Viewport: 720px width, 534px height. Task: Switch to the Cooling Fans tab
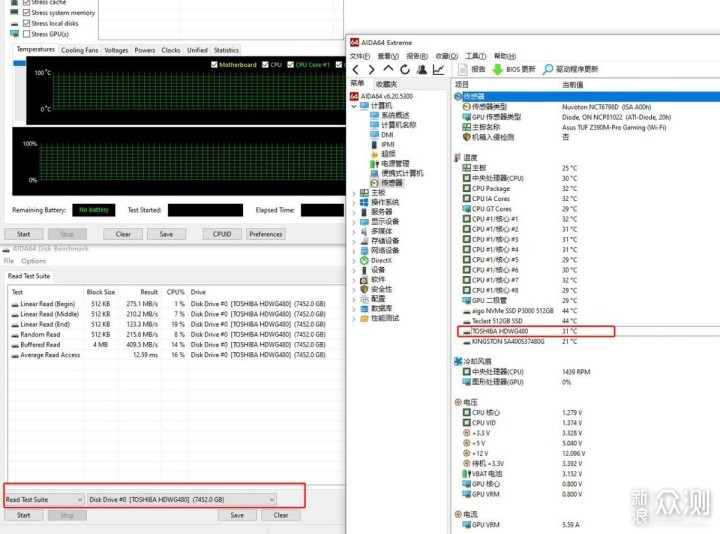click(79, 50)
